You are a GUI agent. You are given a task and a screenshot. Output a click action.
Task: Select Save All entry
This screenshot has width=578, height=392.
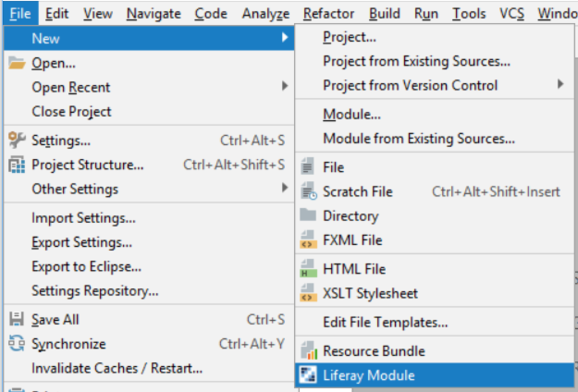point(149,319)
